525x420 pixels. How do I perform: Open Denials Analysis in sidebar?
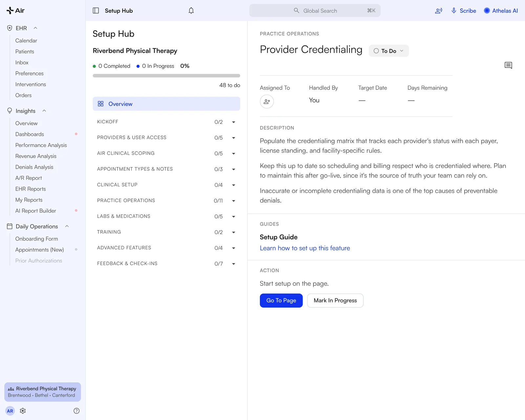pos(34,167)
